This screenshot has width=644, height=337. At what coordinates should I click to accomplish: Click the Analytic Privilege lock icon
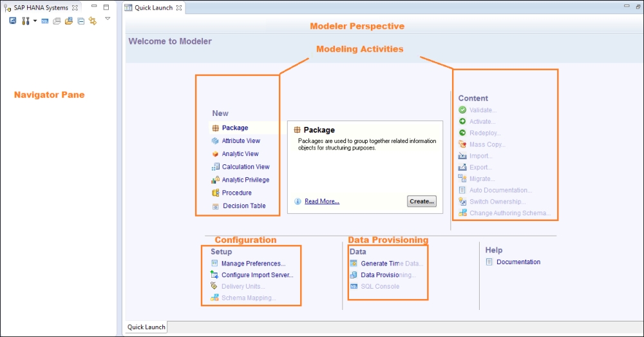pyautogui.click(x=215, y=180)
